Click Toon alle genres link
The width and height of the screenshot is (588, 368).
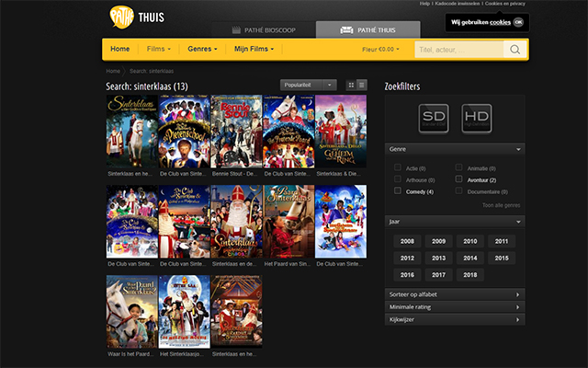(501, 205)
